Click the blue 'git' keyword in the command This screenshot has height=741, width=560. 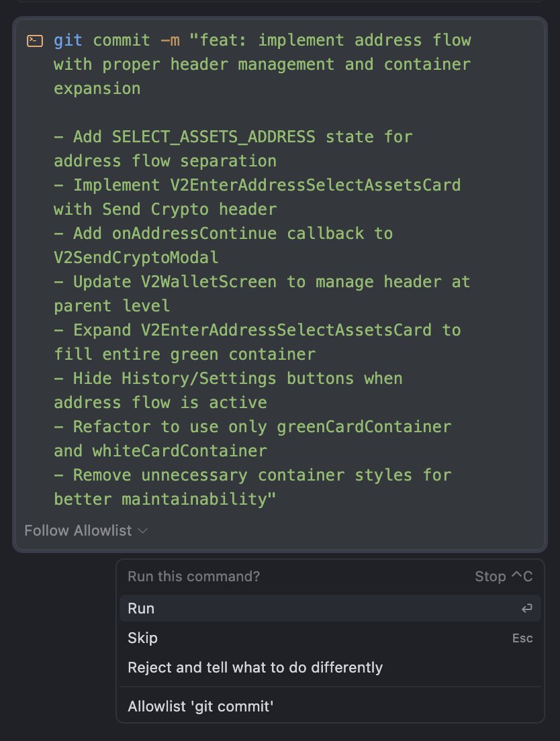click(x=68, y=41)
